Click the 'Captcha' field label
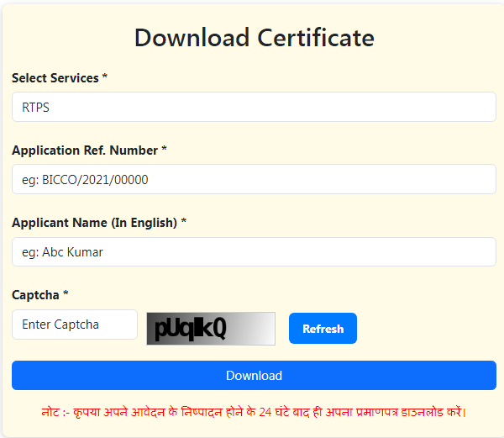504x438 pixels. pos(36,295)
